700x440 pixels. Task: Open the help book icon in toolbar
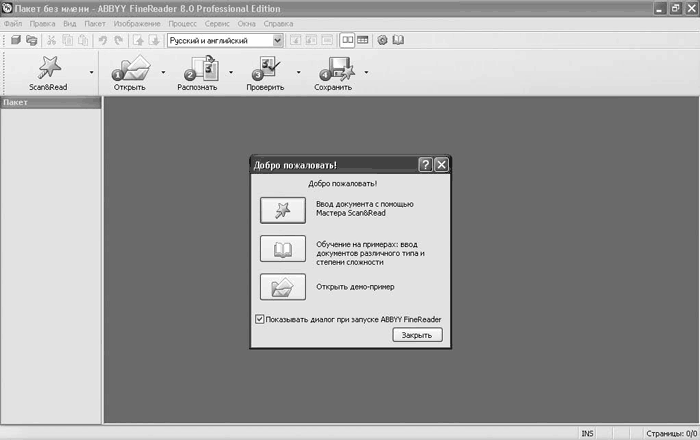398,40
